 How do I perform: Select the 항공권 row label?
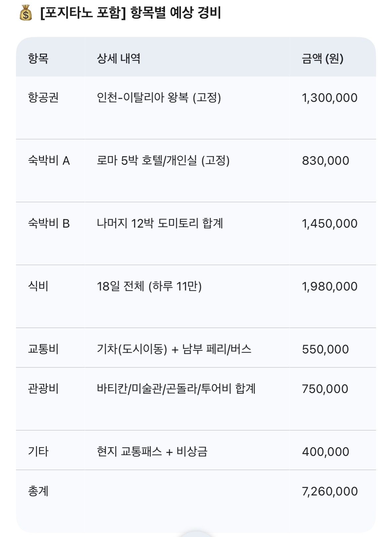click(43, 98)
